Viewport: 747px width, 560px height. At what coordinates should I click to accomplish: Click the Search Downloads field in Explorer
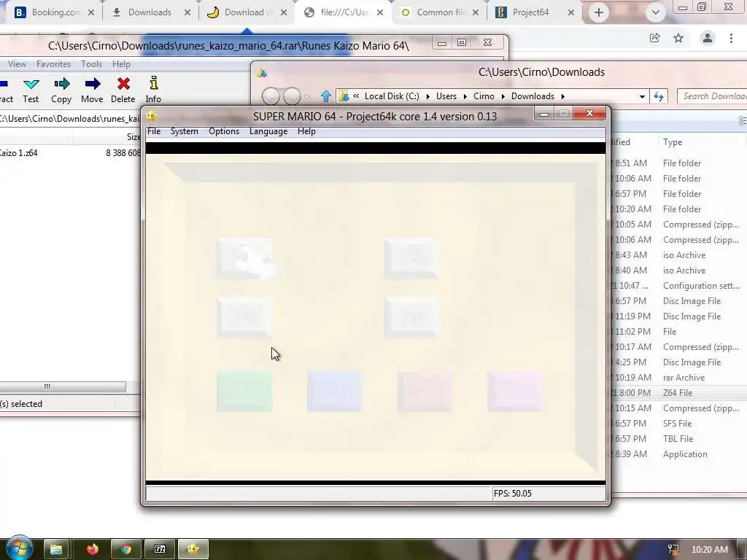712,96
